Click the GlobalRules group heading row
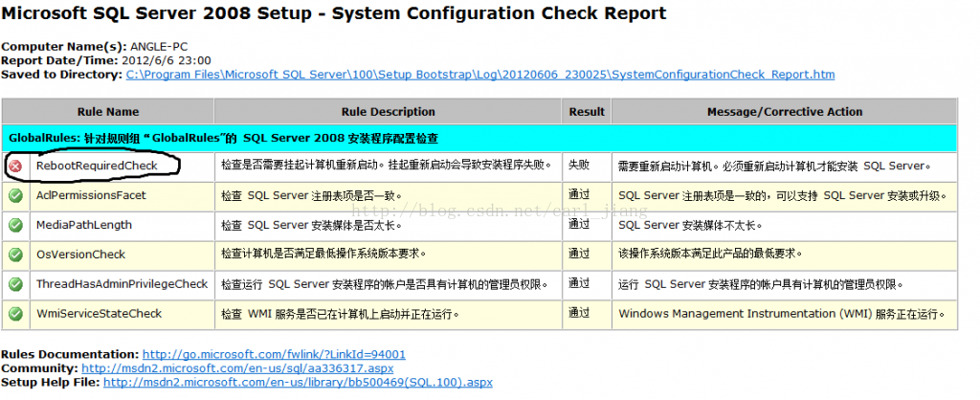980x400 pixels. (479, 138)
